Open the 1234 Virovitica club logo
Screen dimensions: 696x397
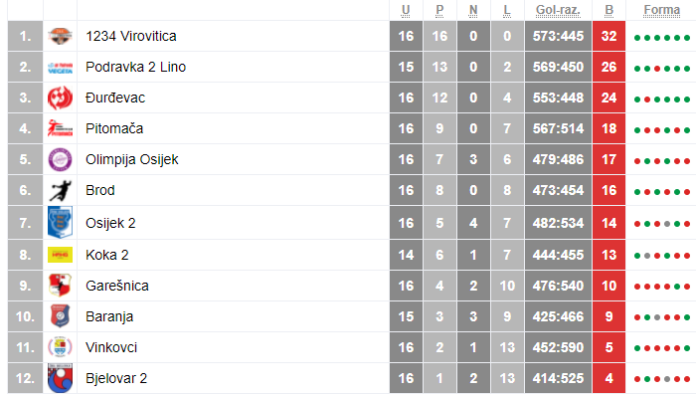coord(60,36)
